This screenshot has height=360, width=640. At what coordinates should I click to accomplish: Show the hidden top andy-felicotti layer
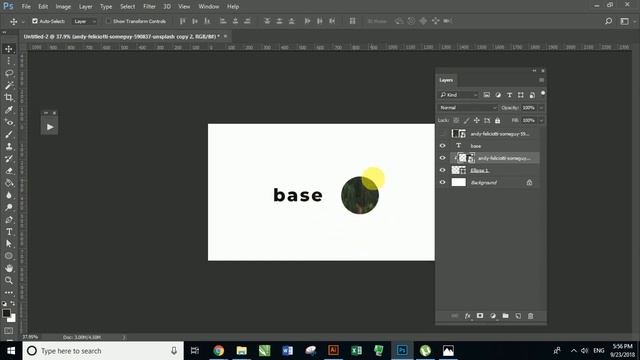(442, 133)
